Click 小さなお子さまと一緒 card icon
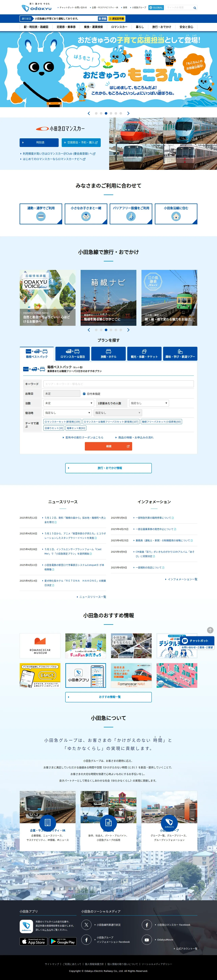This screenshot has width=217, height=980. pos(86,216)
